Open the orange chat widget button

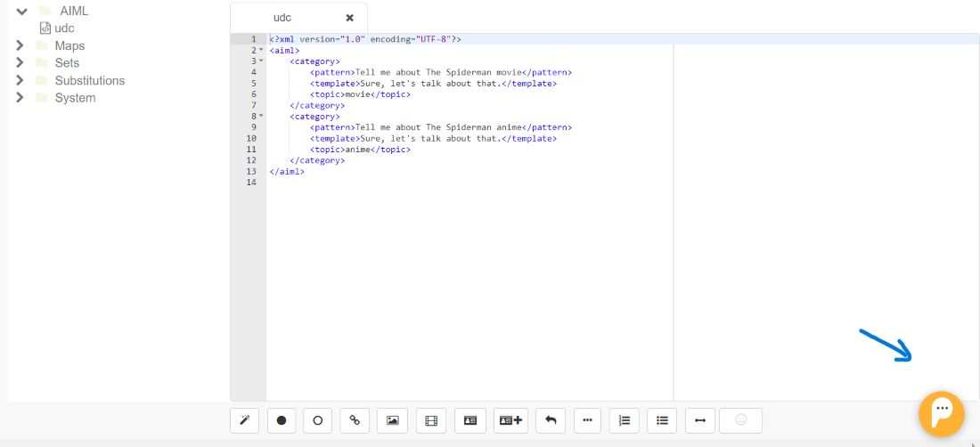(942, 414)
